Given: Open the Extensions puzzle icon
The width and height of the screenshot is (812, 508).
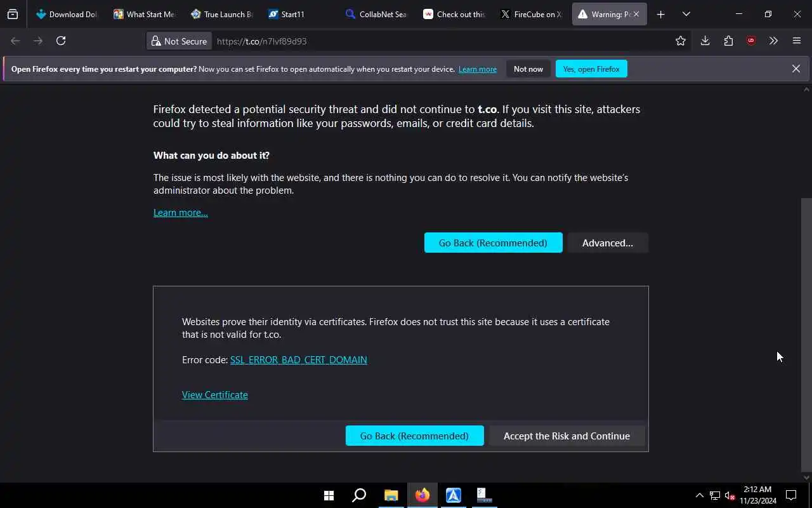Looking at the screenshot, I should 728,41.
